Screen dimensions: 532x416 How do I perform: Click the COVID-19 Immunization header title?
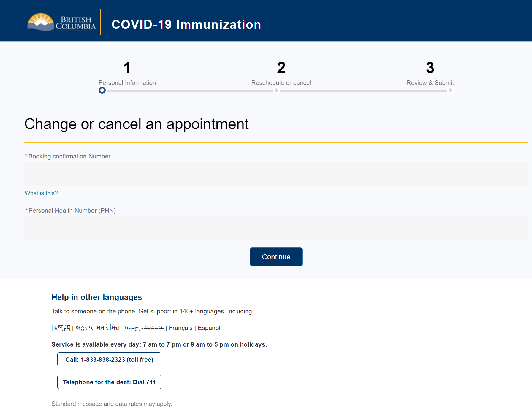[186, 25]
